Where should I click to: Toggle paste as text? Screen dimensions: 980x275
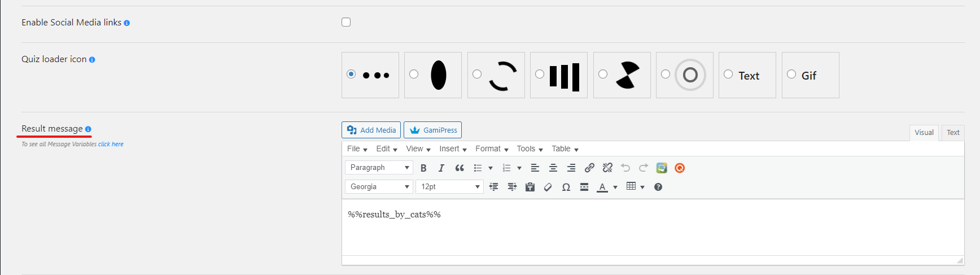pos(530,187)
